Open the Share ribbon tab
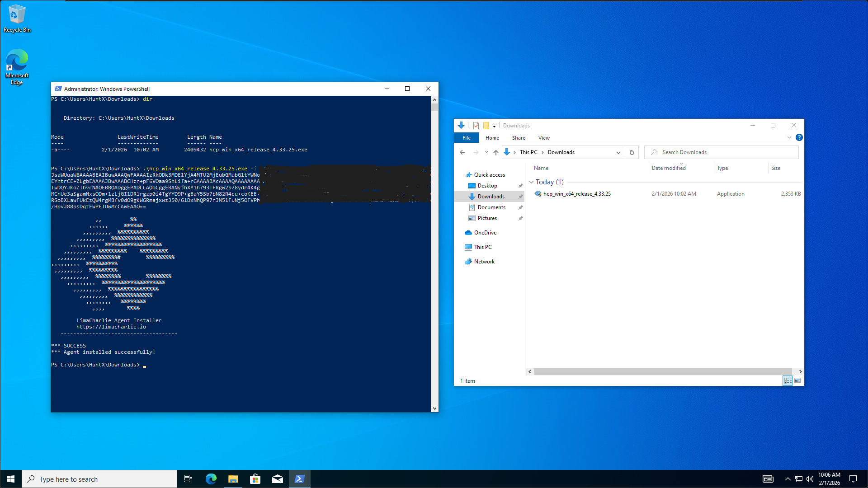868x488 pixels. click(x=519, y=138)
